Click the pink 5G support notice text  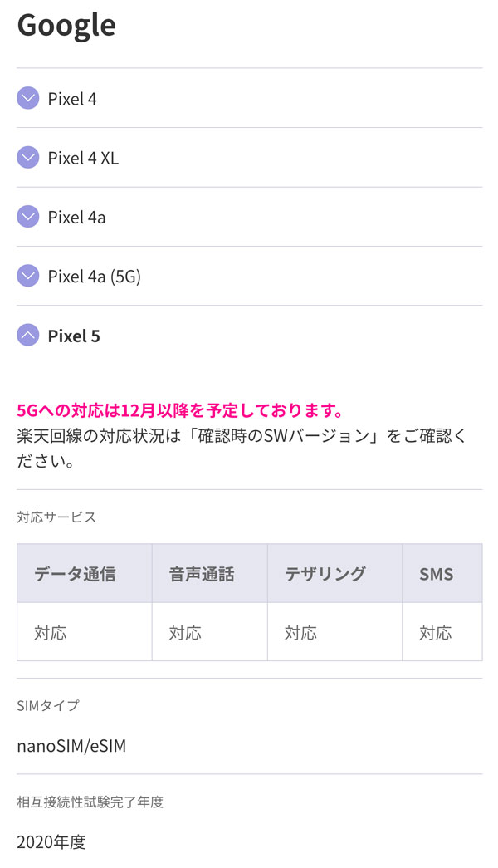coord(180,411)
